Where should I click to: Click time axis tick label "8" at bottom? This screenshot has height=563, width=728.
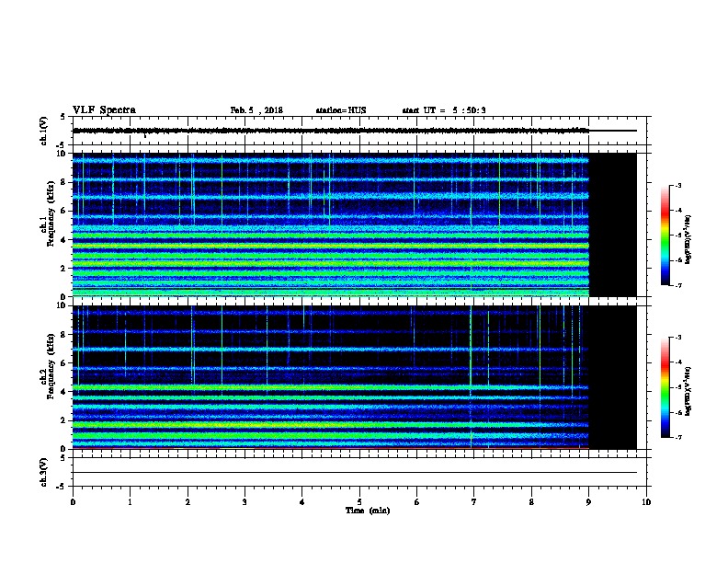click(x=531, y=501)
